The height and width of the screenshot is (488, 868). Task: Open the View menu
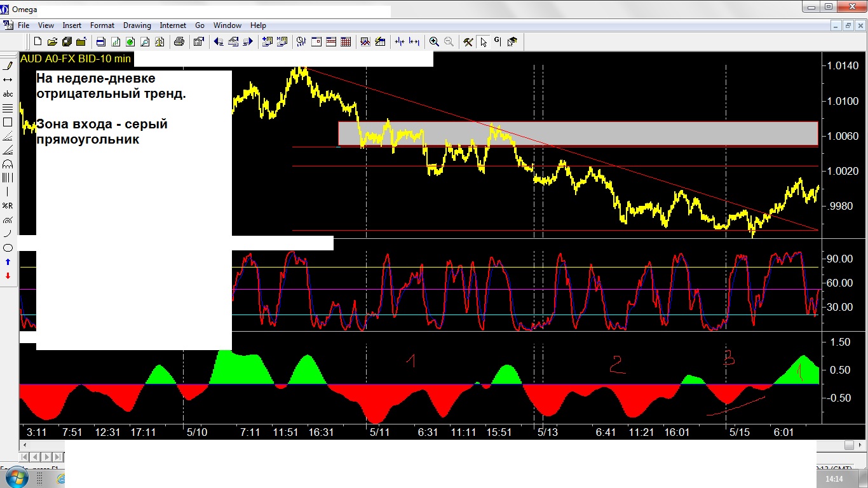[x=46, y=25]
